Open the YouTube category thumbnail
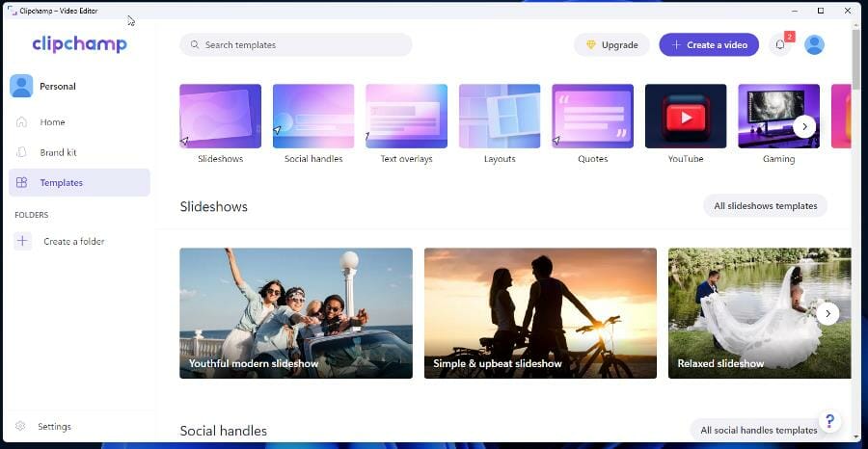 tap(686, 117)
